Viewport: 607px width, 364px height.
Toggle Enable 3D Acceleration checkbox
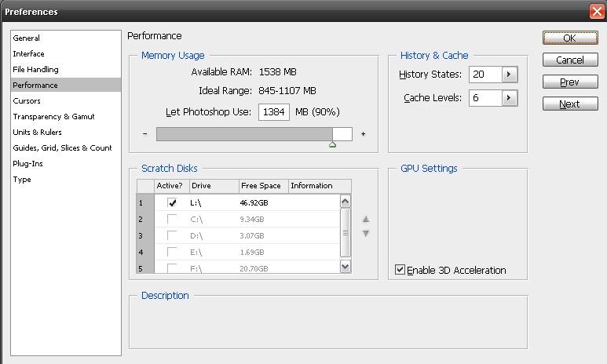(400, 270)
